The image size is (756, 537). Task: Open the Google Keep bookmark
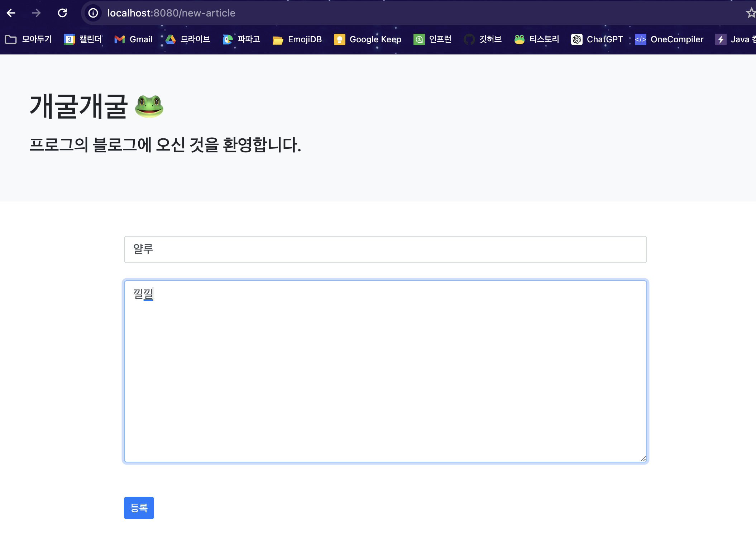tap(368, 39)
